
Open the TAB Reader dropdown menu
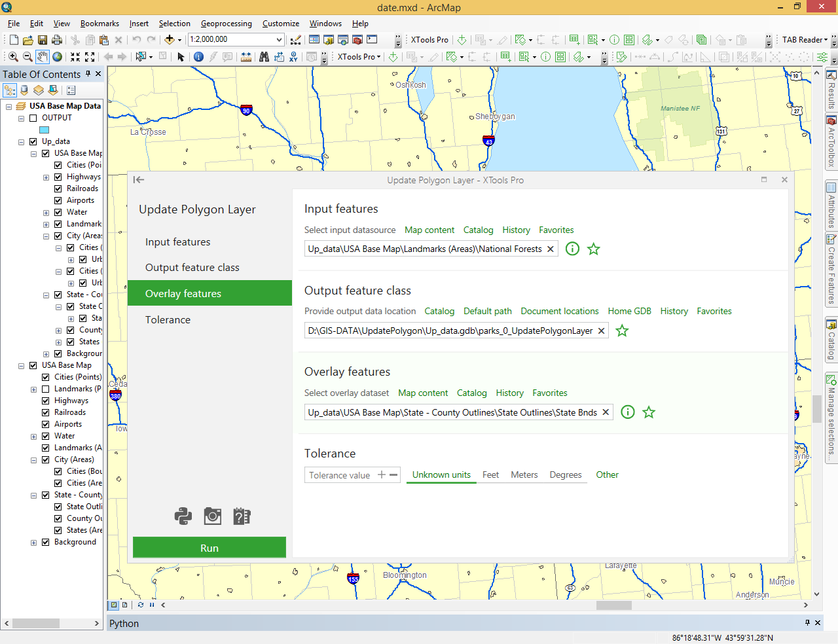[x=805, y=40]
